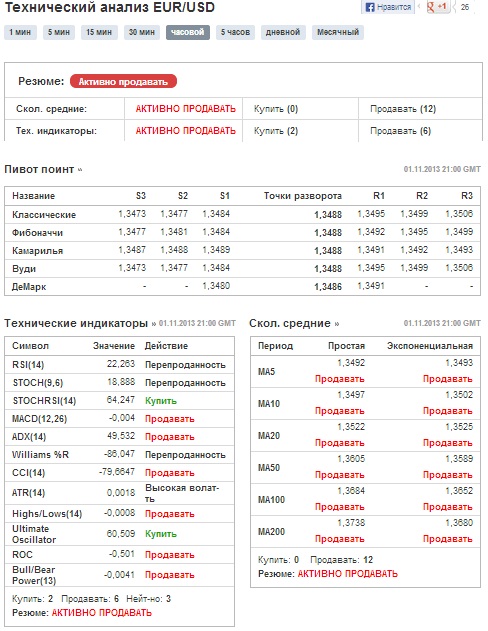Click the Точки разворота column header
Image resolution: width=488 pixels, height=631 pixels.
pyautogui.click(x=303, y=196)
